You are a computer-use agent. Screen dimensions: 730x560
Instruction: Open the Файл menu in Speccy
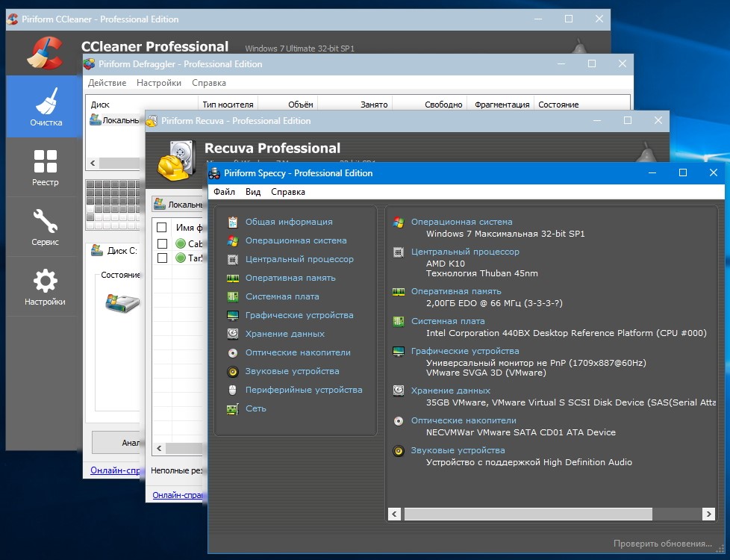click(224, 192)
